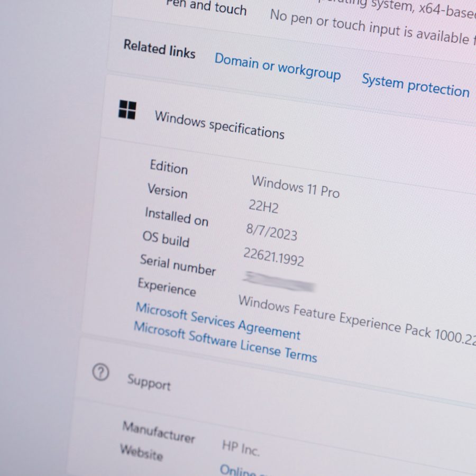Click the Support question mark icon
The image size is (476, 476).
coord(100,372)
